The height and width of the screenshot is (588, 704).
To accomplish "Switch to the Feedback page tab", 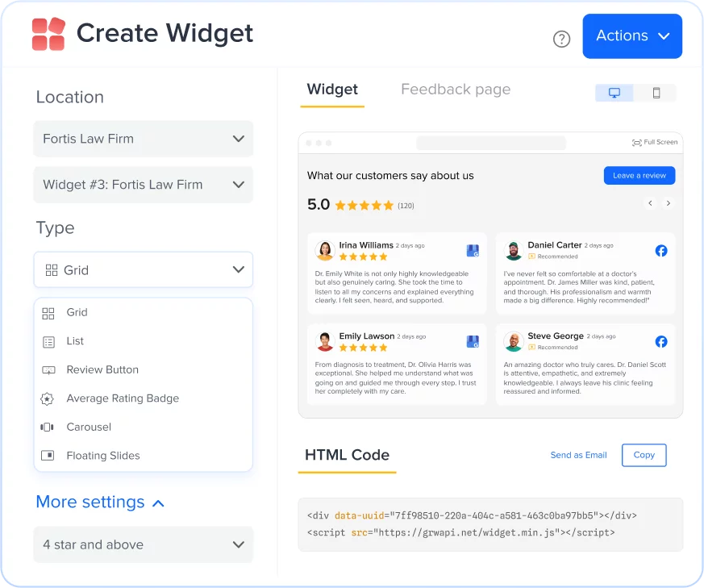I will coord(456,90).
